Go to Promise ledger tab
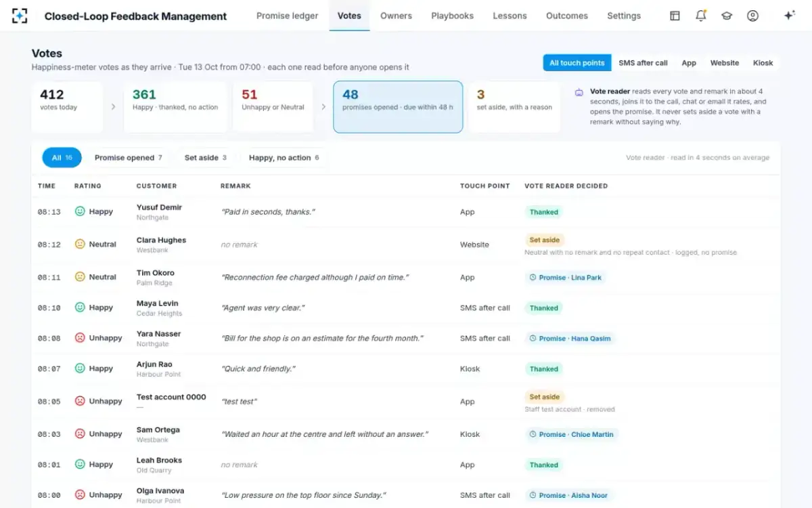The image size is (812, 508). coord(287,16)
